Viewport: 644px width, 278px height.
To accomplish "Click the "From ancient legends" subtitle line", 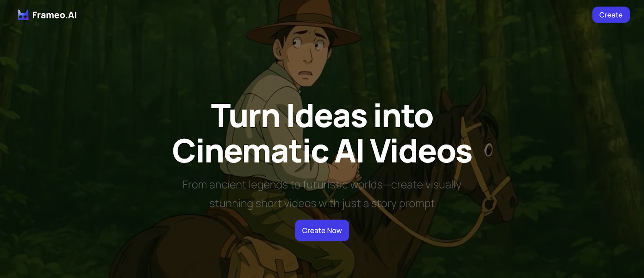I will point(322,185).
